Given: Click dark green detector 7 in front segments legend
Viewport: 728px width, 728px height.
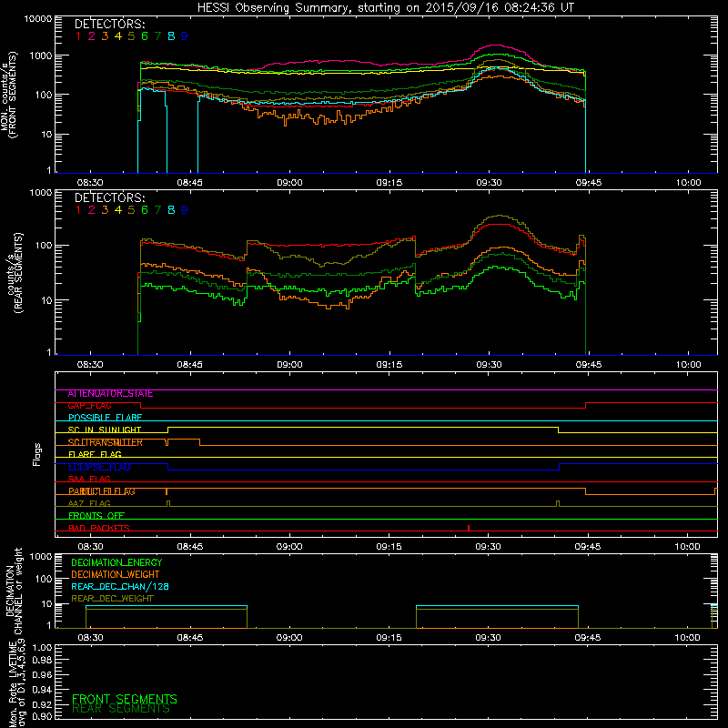Looking at the screenshot, I should coord(157,36).
